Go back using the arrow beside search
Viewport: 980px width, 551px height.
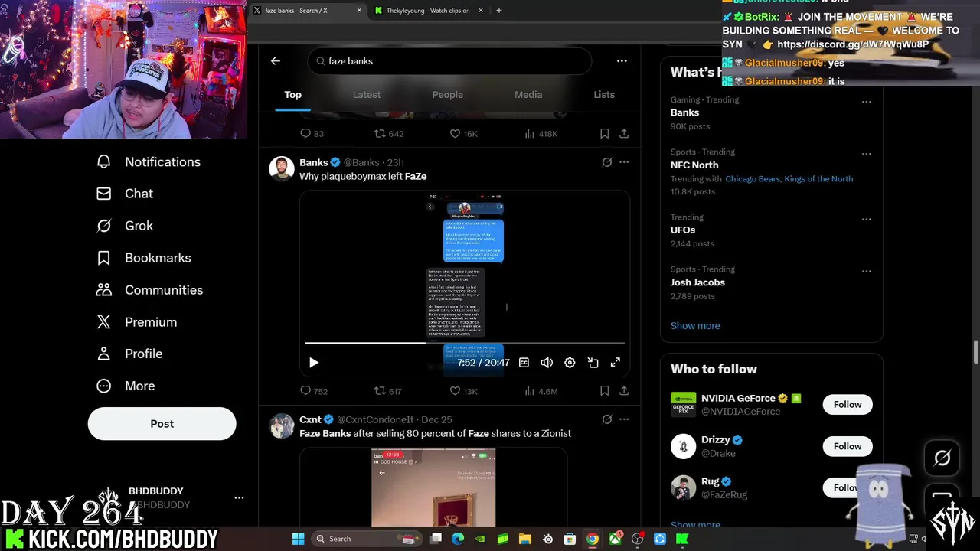coord(276,61)
